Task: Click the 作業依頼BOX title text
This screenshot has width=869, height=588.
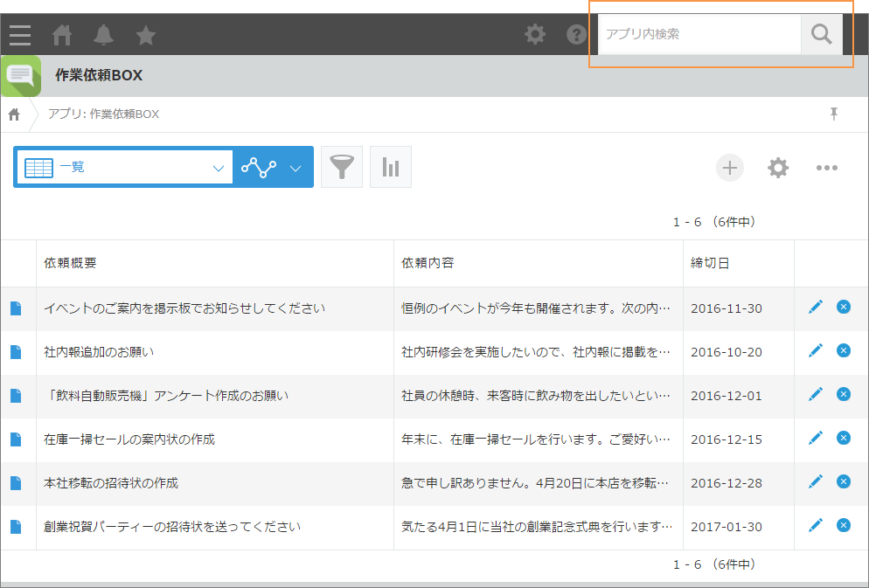Action: tap(99, 75)
